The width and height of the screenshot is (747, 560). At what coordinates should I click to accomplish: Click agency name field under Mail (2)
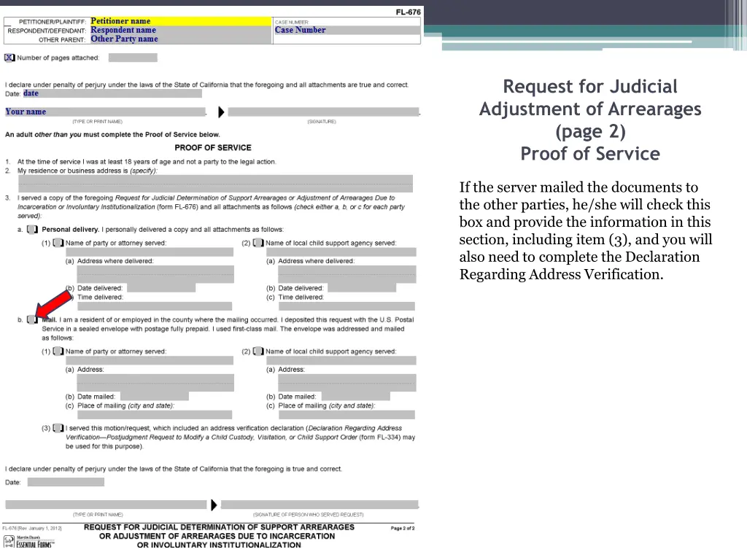click(x=341, y=360)
